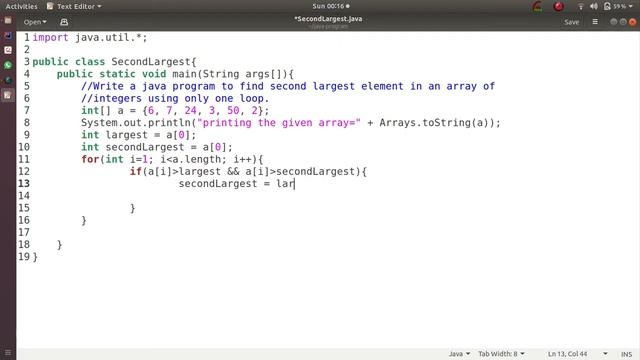Image resolution: width=640 pixels, height=360 pixels.
Task: Open the hamburger menu next to Save
Action: click(595, 22)
